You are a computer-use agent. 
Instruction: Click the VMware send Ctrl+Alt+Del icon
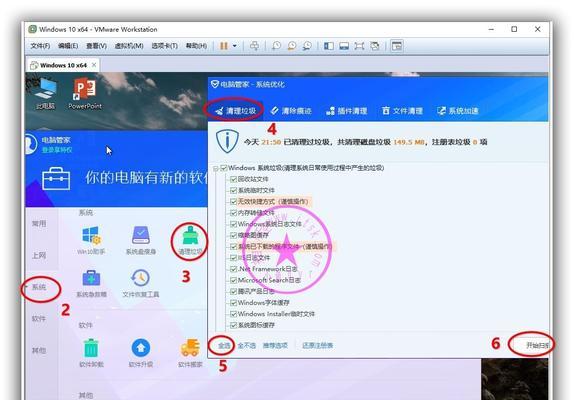(254, 46)
